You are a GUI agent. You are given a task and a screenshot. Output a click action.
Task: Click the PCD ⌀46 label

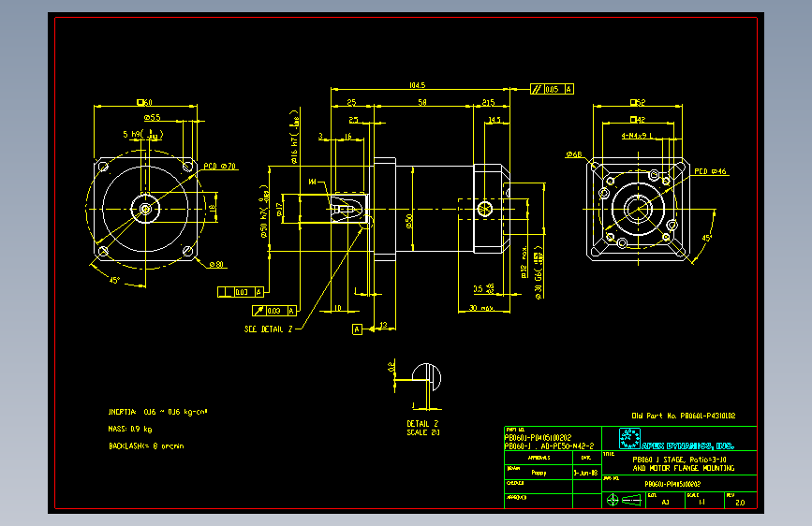click(x=710, y=171)
